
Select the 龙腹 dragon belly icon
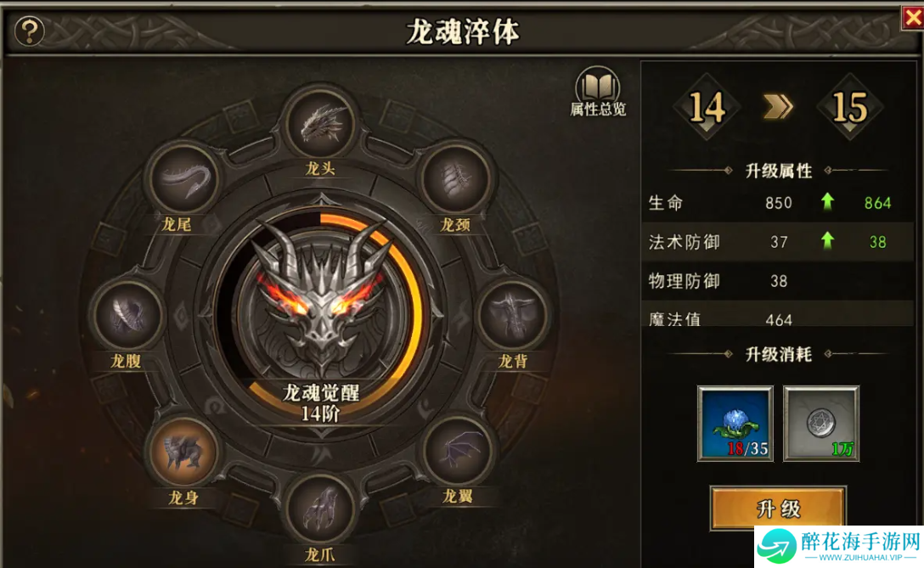coord(127,316)
